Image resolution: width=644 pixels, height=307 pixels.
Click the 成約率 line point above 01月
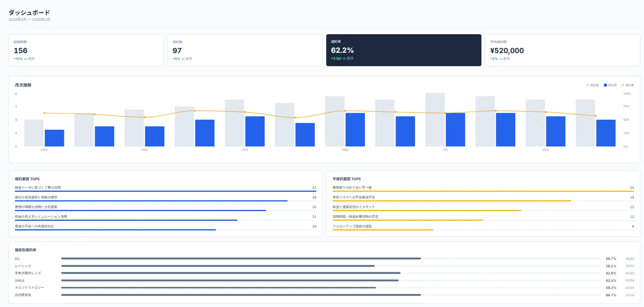tap(545, 112)
